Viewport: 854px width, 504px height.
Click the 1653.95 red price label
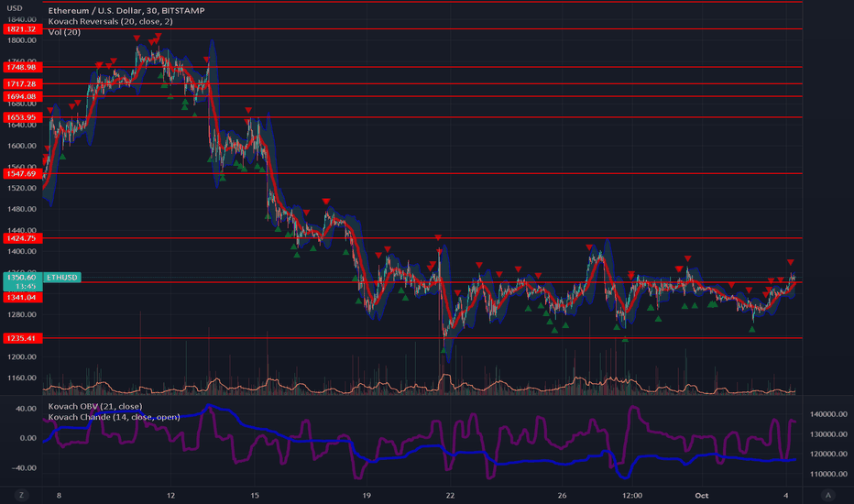point(22,117)
